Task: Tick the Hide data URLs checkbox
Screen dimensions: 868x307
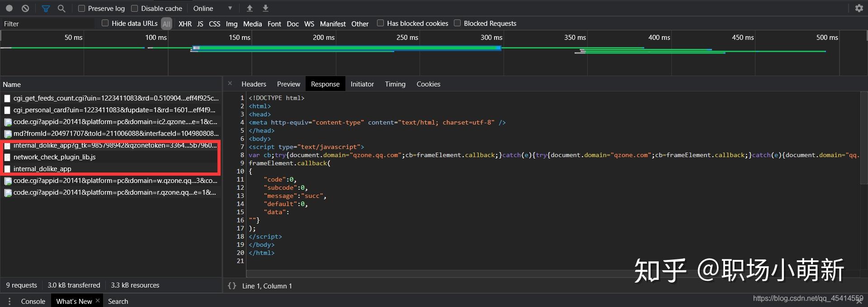Action: (x=105, y=23)
